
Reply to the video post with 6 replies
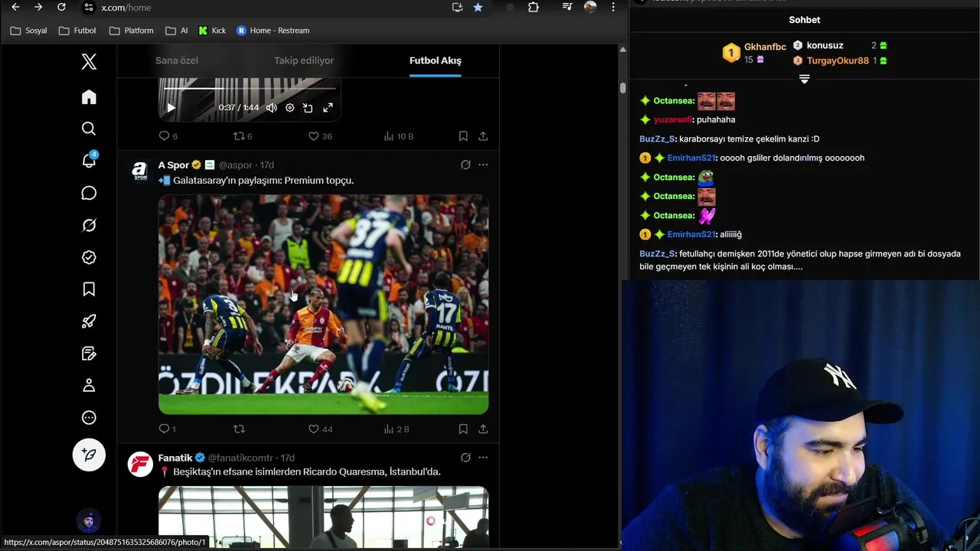tap(168, 136)
